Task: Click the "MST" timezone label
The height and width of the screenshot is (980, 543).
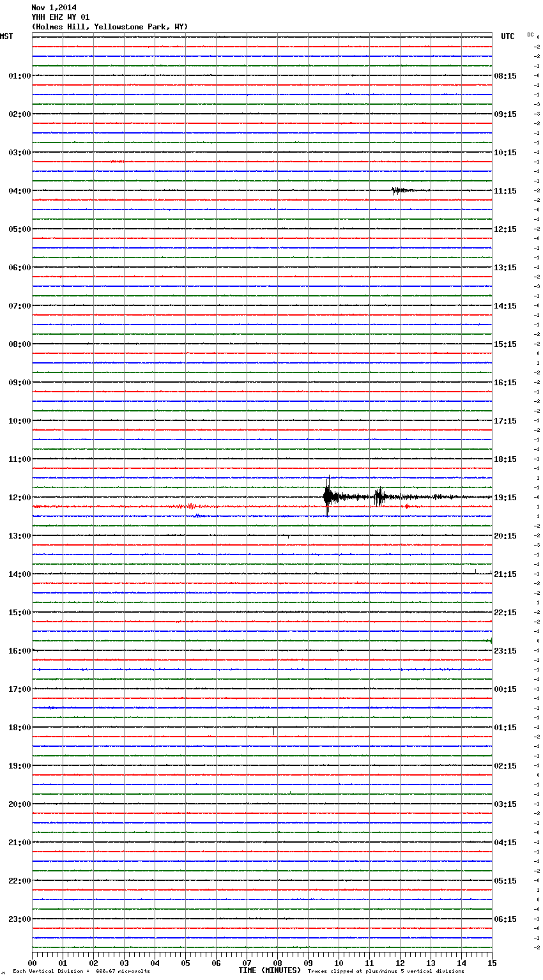Action: coord(6,36)
